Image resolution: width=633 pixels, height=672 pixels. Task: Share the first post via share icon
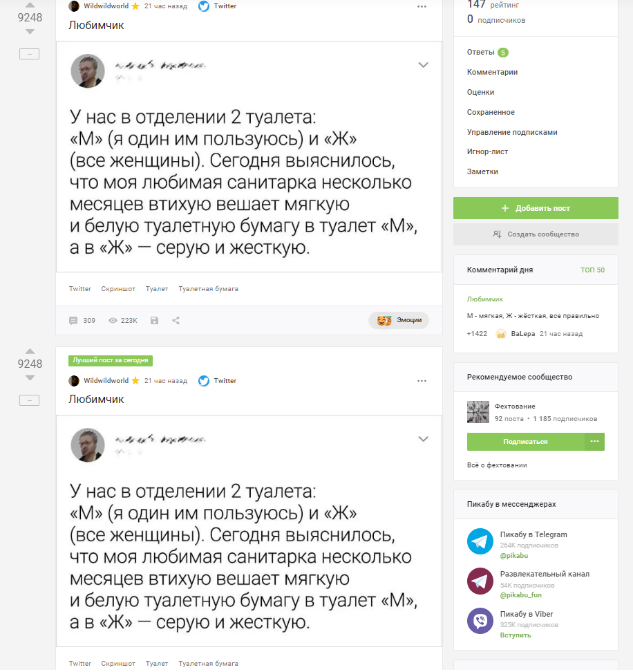click(x=176, y=321)
